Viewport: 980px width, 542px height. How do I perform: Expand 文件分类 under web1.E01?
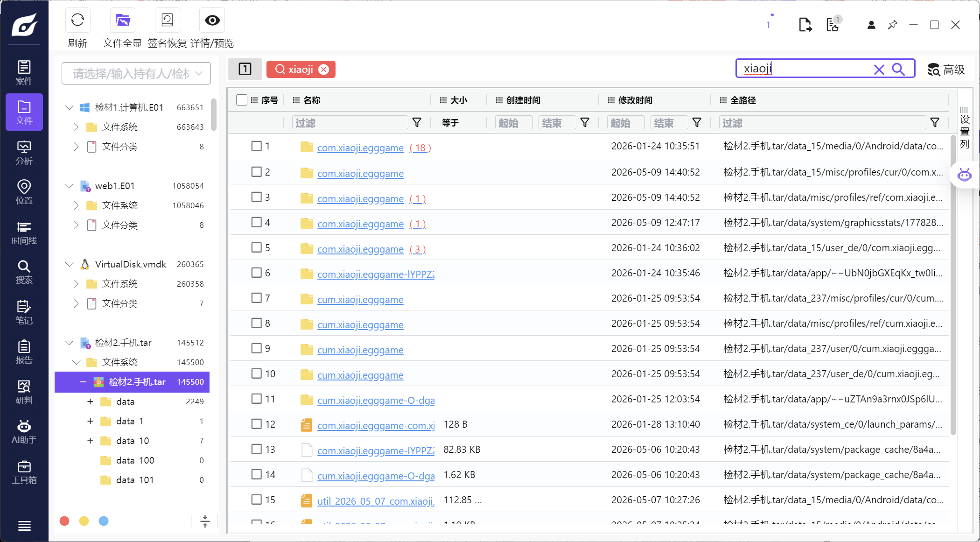pos(77,225)
